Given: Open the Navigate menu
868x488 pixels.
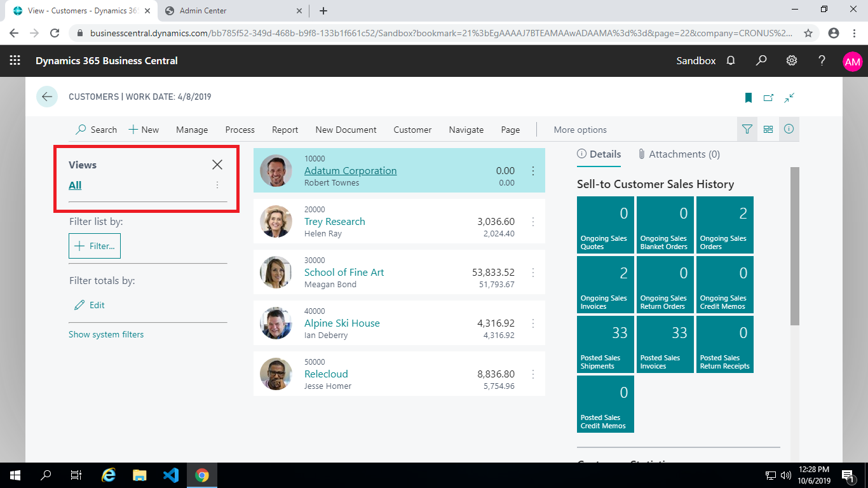Looking at the screenshot, I should click(466, 130).
